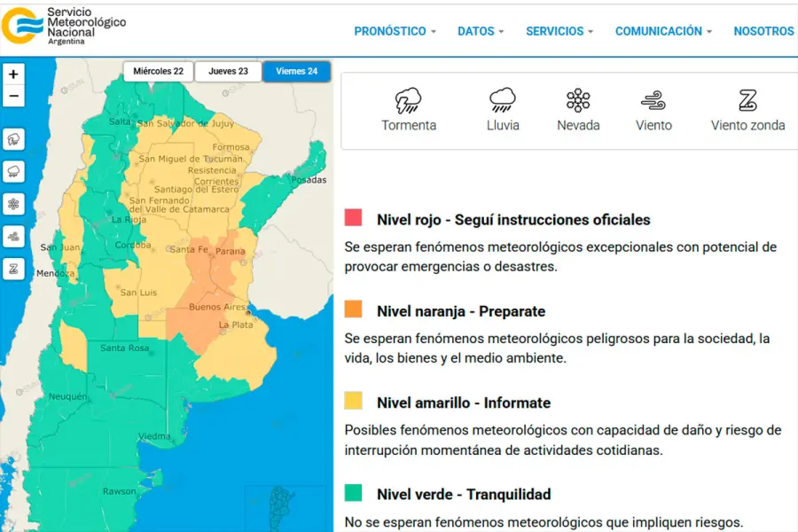798x532 pixels.
Task: Zoom in on the alert map
Action: tap(13, 74)
